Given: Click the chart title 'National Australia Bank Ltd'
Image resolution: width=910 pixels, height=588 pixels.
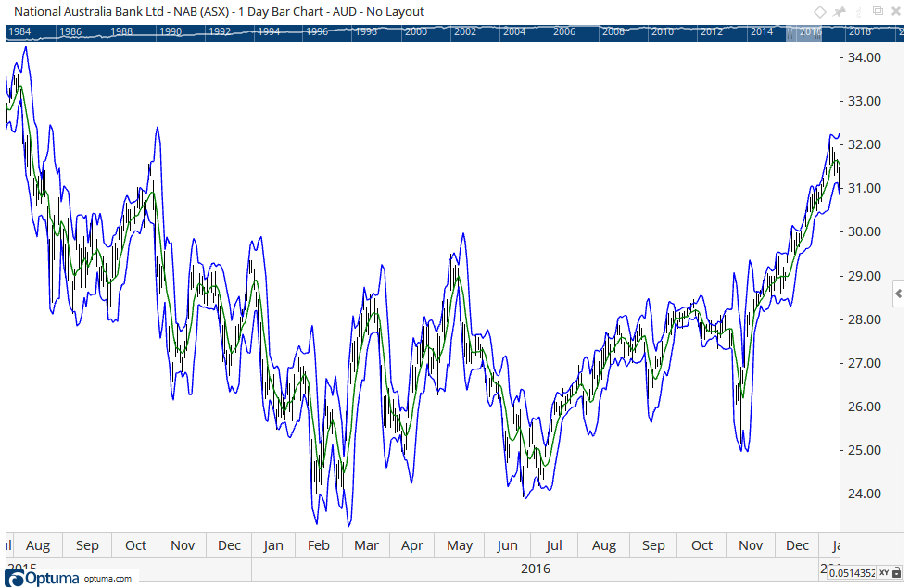Looking at the screenshot, I should [89, 12].
